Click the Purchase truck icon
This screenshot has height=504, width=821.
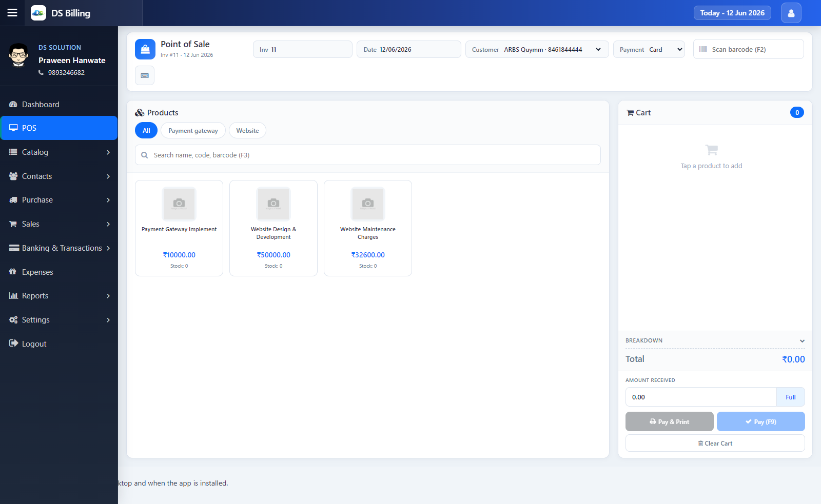point(13,200)
